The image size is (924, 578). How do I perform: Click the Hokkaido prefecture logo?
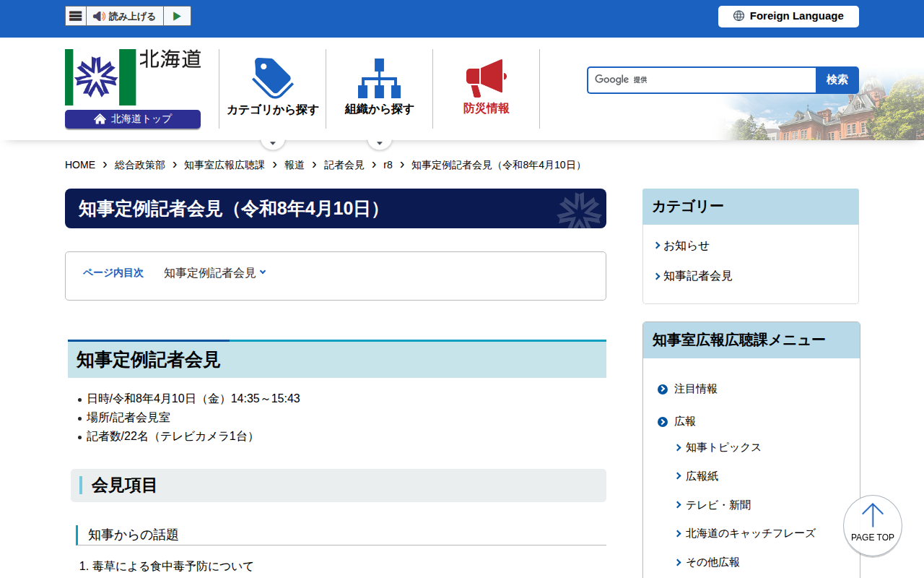point(133,77)
